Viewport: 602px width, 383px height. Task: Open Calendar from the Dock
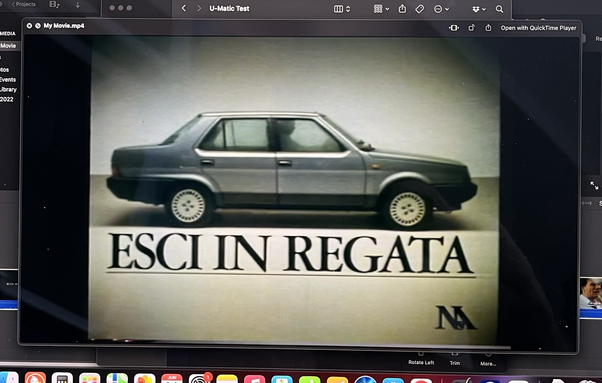(x=172, y=378)
